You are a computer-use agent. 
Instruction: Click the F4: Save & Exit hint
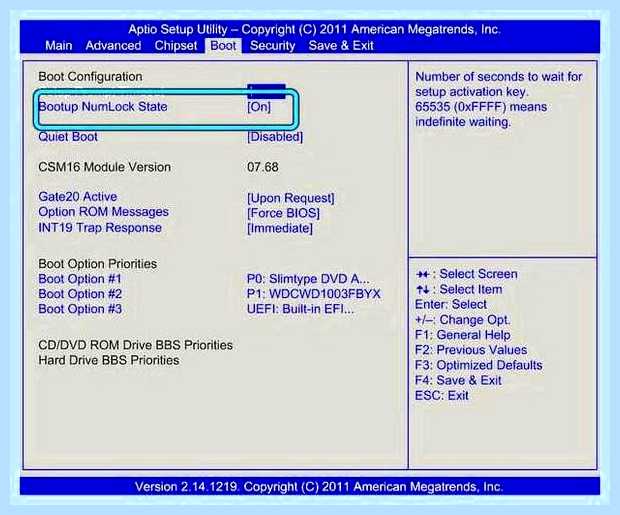pyautogui.click(x=458, y=381)
